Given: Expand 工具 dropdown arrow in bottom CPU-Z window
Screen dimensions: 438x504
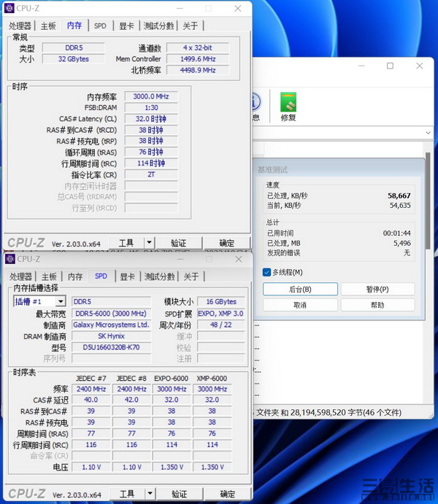Looking at the screenshot, I should click(x=150, y=494).
